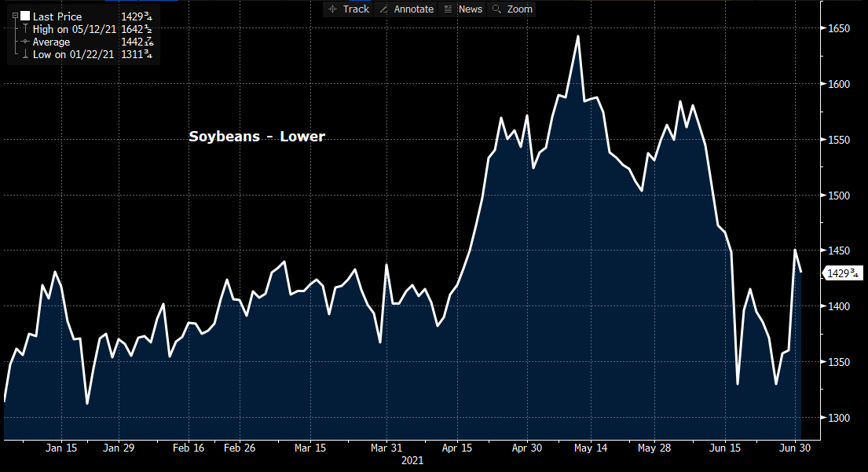Viewport: 868px width, 472px height.
Task: Click the 2021 year label below the axis
Action: (x=412, y=461)
